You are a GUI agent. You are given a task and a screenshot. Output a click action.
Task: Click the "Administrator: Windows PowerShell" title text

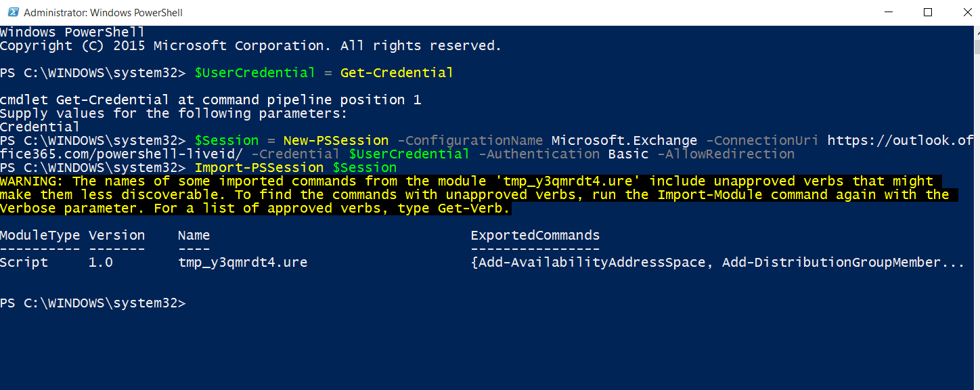pos(103,13)
